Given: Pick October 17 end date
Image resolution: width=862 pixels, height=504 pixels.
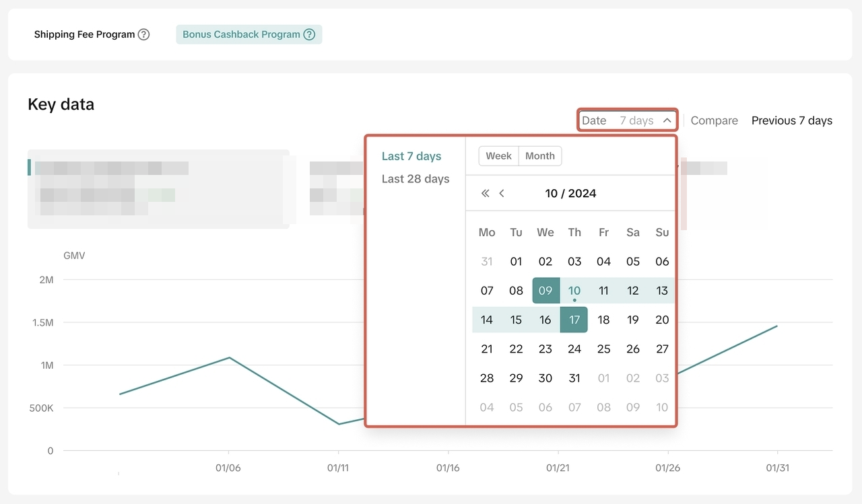Looking at the screenshot, I should [574, 320].
